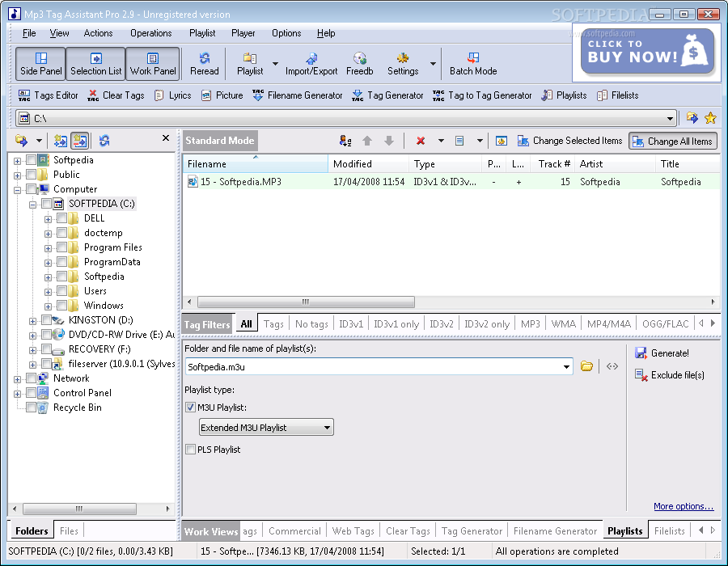Move selected item up
This screenshot has width=728, height=566.
point(366,141)
